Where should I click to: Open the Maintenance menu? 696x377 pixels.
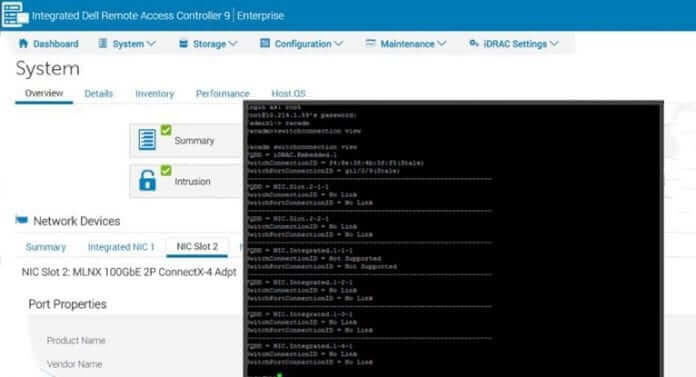(x=405, y=44)
